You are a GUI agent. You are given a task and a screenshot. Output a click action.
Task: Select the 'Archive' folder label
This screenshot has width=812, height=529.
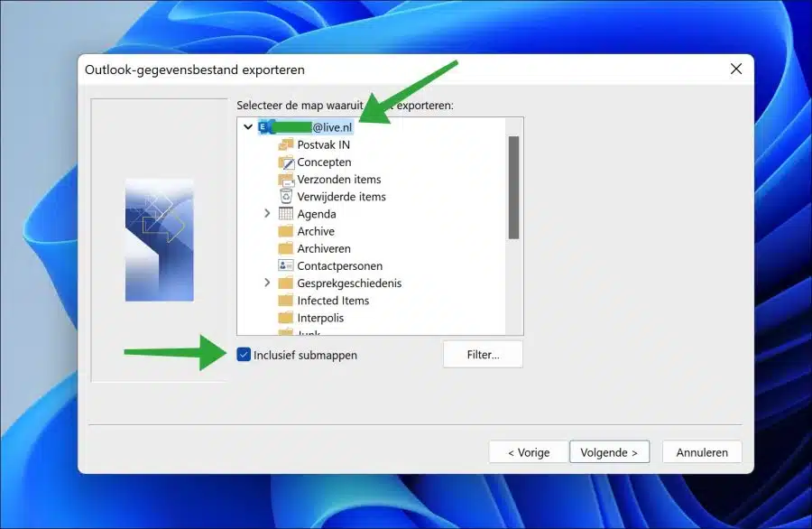coord(316,231)
